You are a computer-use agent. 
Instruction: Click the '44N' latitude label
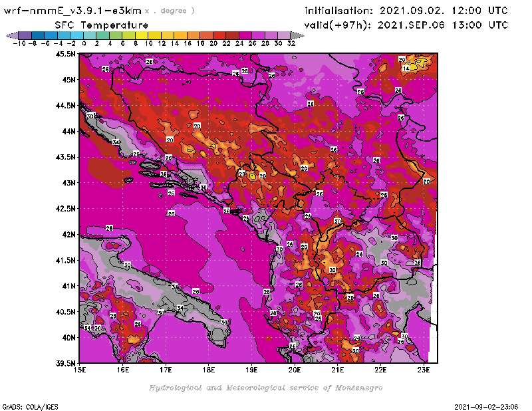coord(68,131)
